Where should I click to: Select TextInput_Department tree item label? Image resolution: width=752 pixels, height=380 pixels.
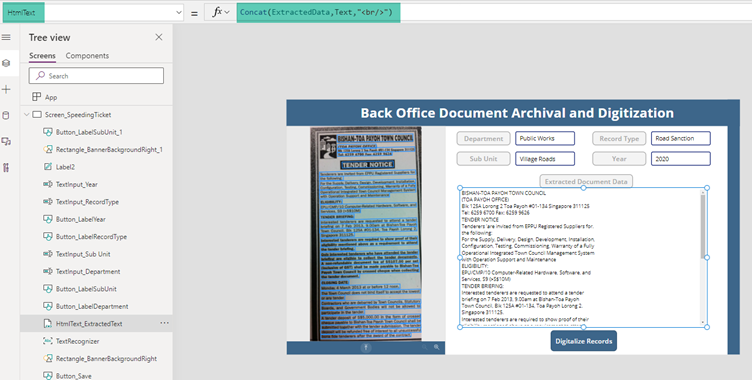(88, 272)
